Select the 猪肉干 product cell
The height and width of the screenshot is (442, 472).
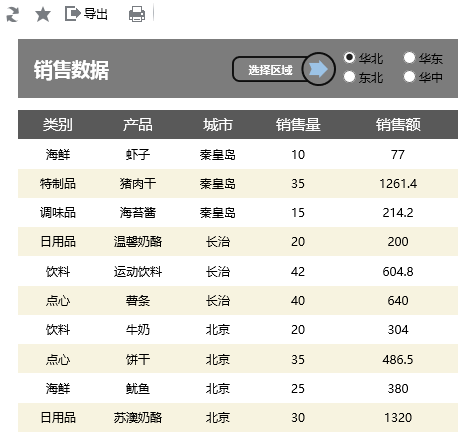(138, 184)
